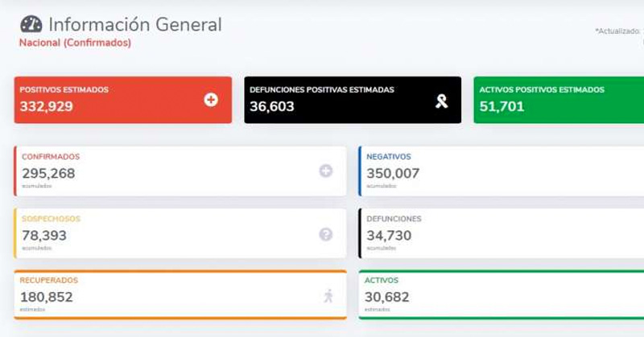The image size is (644, 337).
Task: Click the 350,007 negativos figure
Action: pos(393,173)
